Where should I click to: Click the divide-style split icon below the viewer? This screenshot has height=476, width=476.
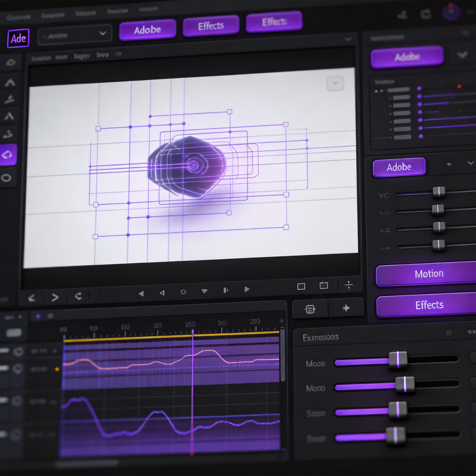click(x=349, y=285)
